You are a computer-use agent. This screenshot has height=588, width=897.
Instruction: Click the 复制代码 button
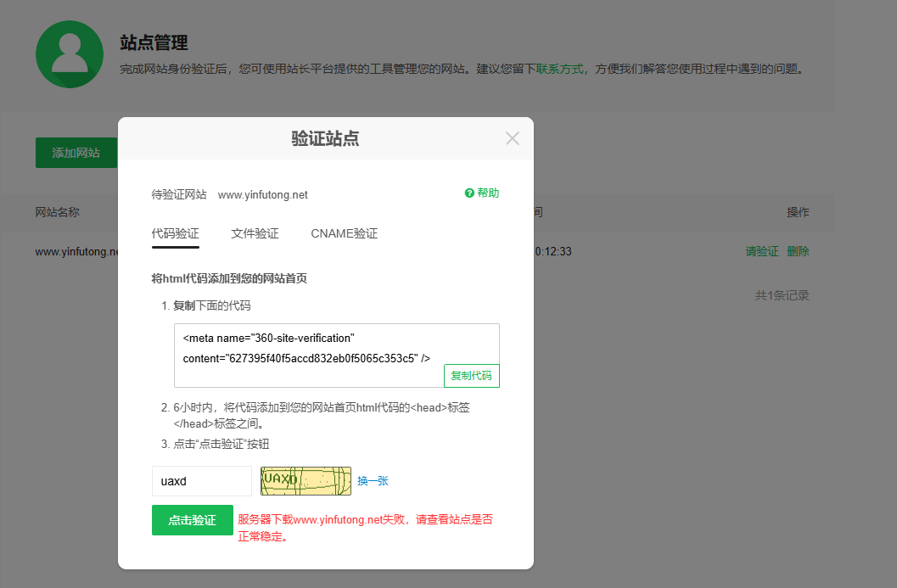click(x=471, y=376)
